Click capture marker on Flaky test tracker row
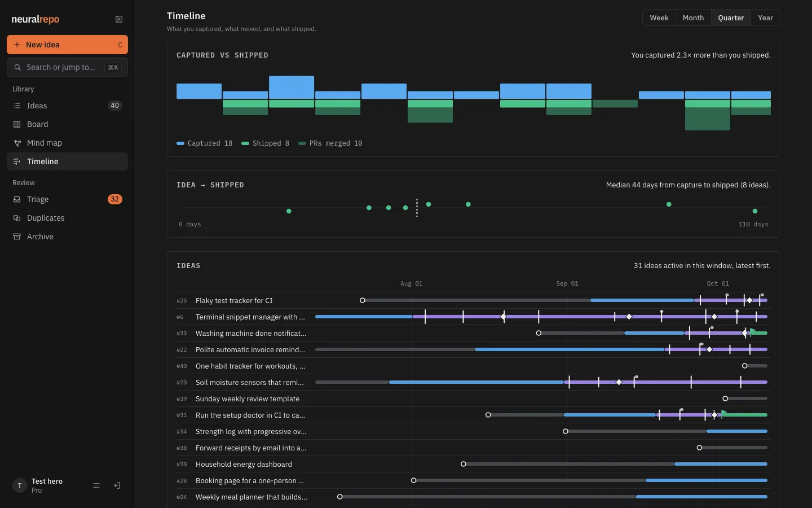 pos(363,300)
